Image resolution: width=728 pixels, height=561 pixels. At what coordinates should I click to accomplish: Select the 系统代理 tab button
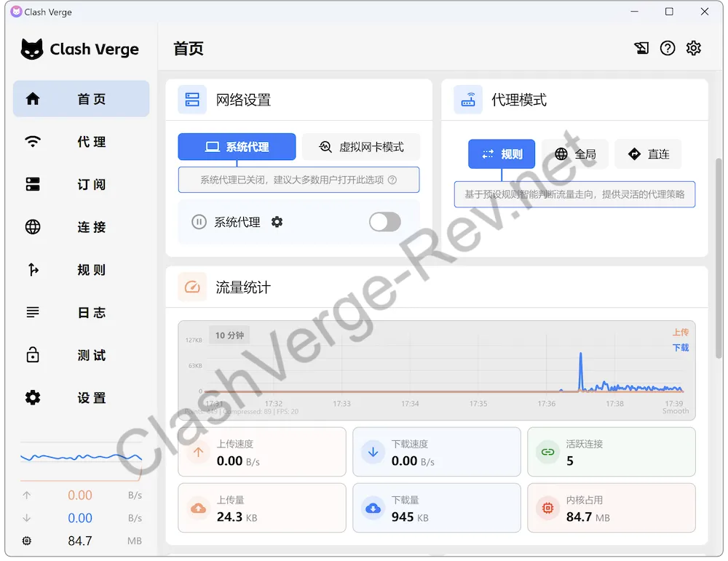[x=237, y=147]
